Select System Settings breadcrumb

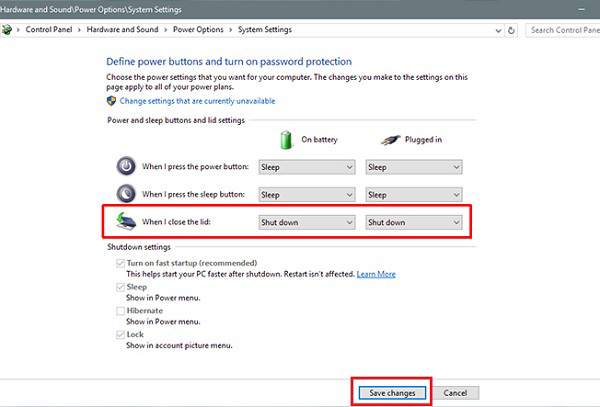click(265, 29)
